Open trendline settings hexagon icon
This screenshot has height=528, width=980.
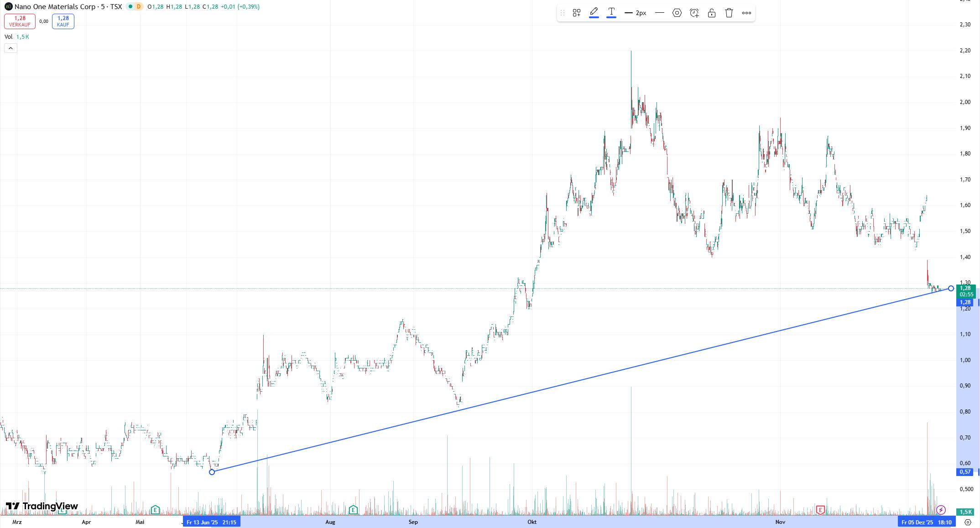[x=677, y=13]
